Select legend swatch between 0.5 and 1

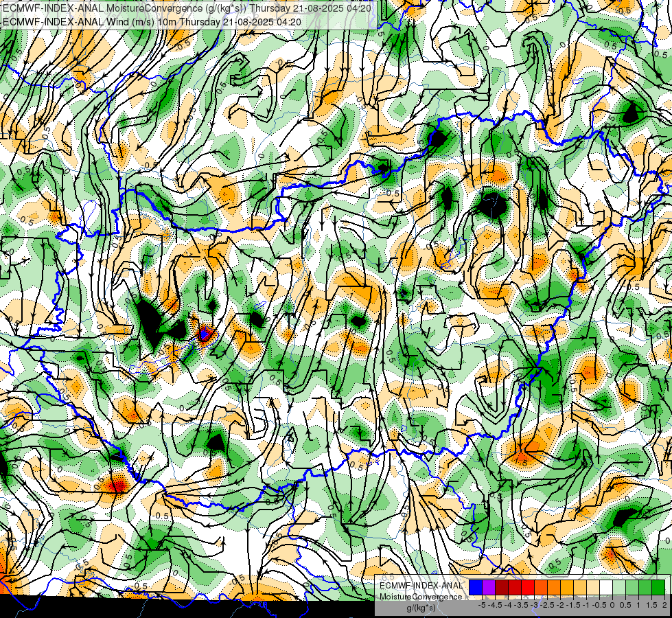[632, 588]
